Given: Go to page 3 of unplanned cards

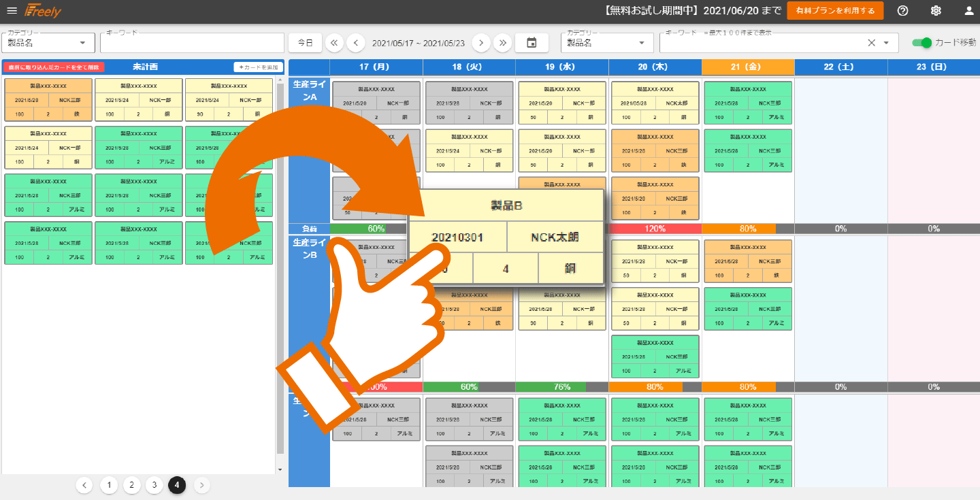Looking at the screenshot, I should click(154, 485).
